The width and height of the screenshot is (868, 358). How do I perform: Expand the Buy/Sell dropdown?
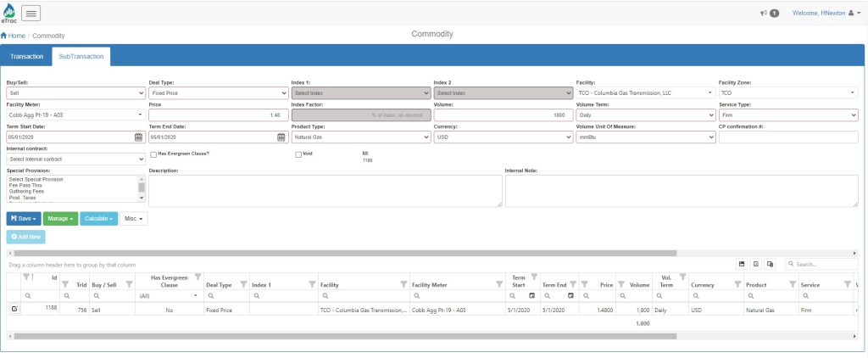pyautogui.click(x=75, y=92)
